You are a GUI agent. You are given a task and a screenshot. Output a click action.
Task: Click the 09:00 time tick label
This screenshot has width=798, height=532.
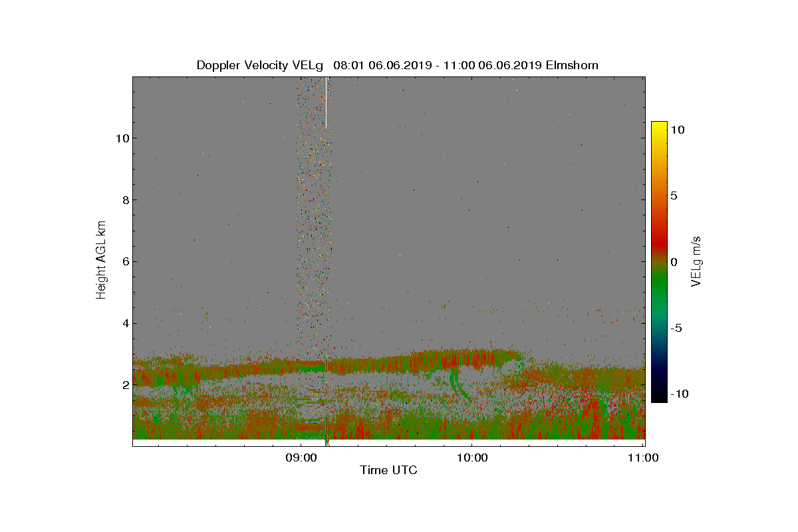click(x=301, y=458)
